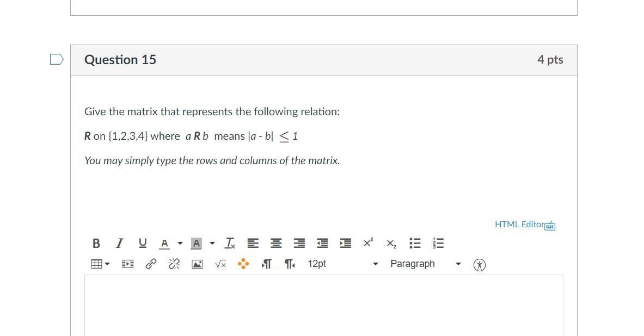The image size is (644, 336).
Task: Open the keyboard shortcuts icon
Action: (x=550, y=226)
